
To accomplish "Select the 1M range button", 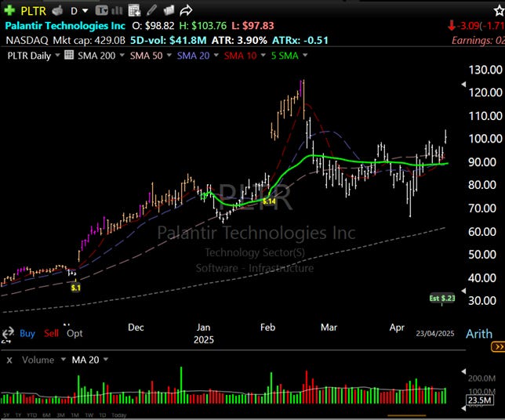I will [74, 415].
